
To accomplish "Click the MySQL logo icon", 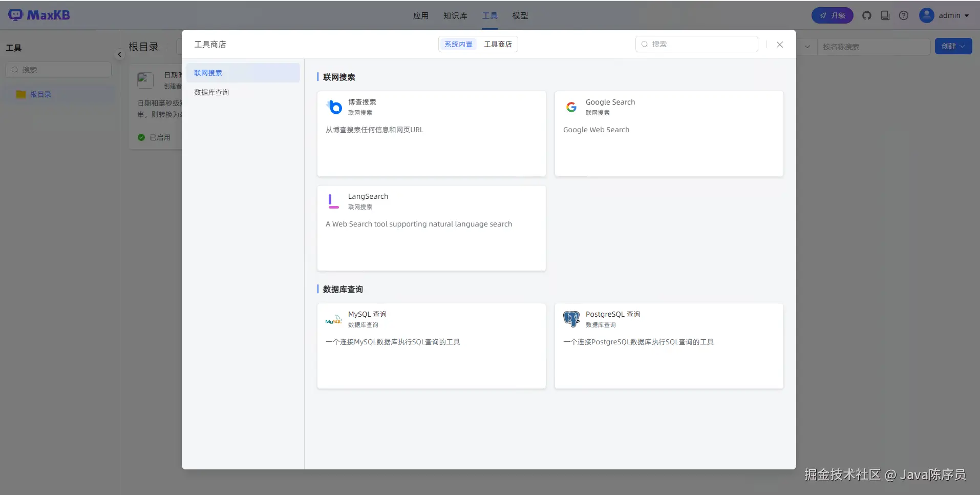I will [x=334, y=319].
